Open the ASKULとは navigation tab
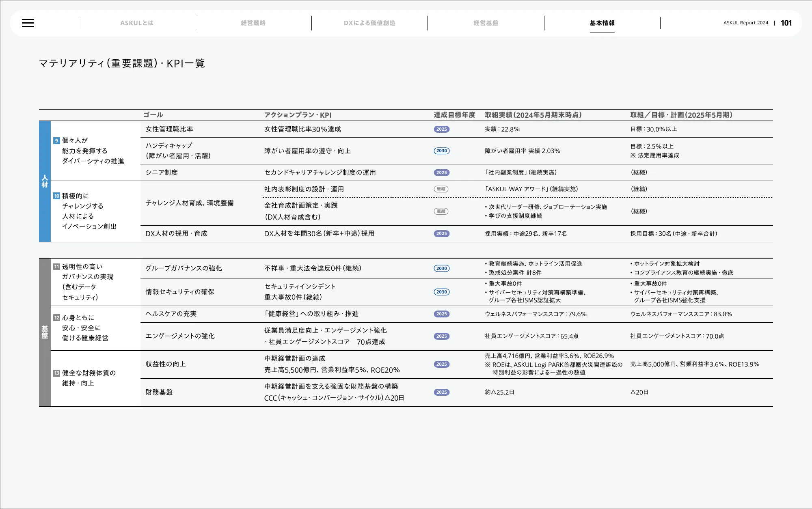The height and width of the screenshot is (509, 812). [137, 23]
